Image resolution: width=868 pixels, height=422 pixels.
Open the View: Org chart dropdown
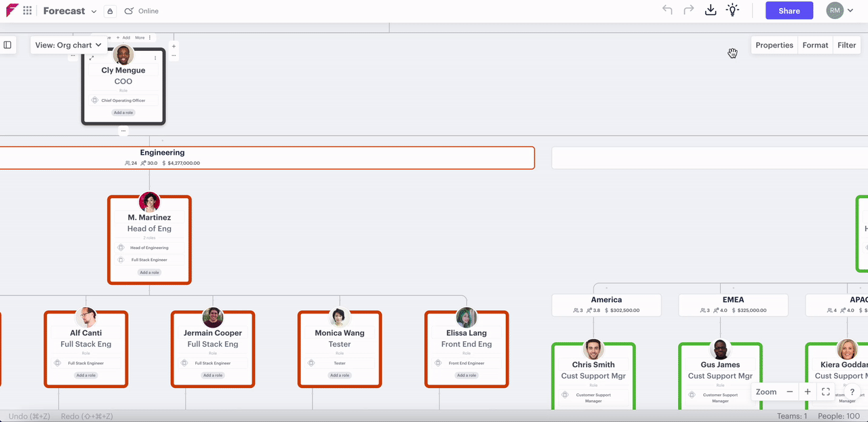coord(68,45)
